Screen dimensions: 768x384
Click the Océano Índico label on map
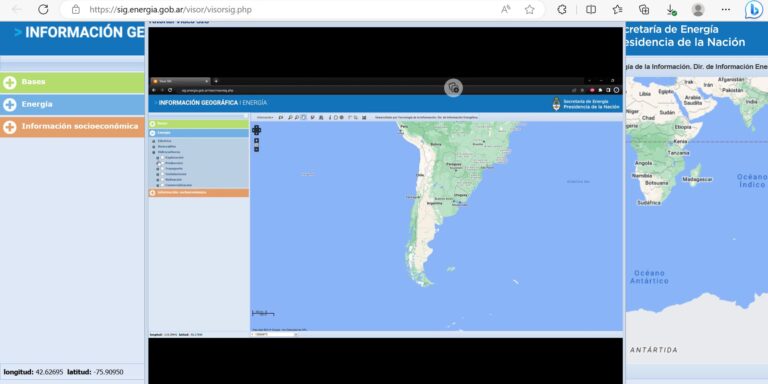pos(752,181)
